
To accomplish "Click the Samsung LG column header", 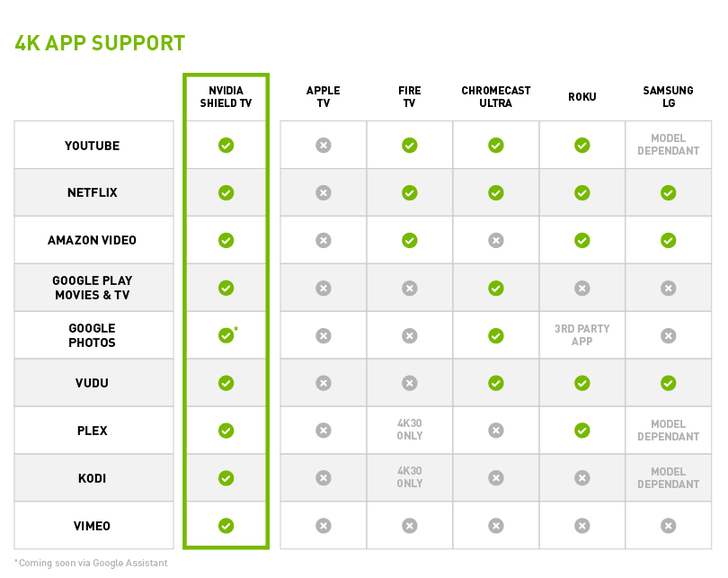I will [668, 97].
